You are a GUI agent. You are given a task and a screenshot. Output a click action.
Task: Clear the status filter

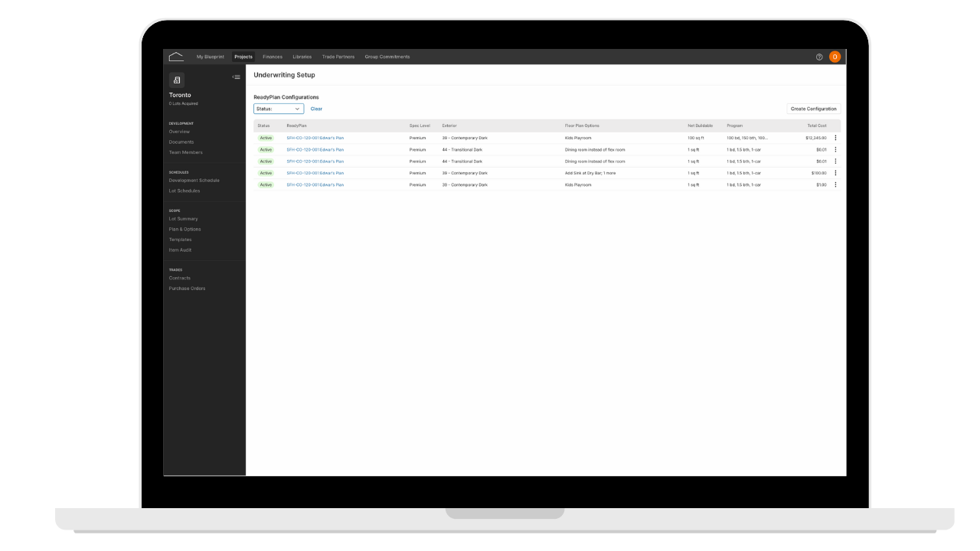316,109
